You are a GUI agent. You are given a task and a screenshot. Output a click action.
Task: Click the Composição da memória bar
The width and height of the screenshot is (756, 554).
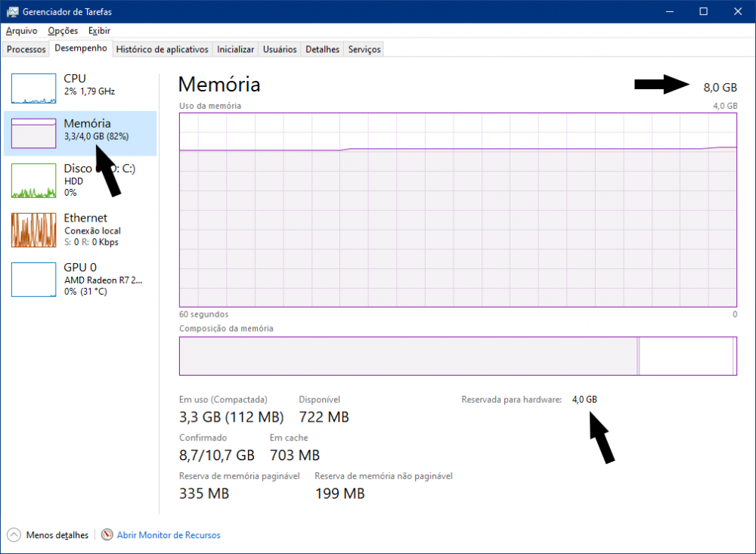[457, 355]
